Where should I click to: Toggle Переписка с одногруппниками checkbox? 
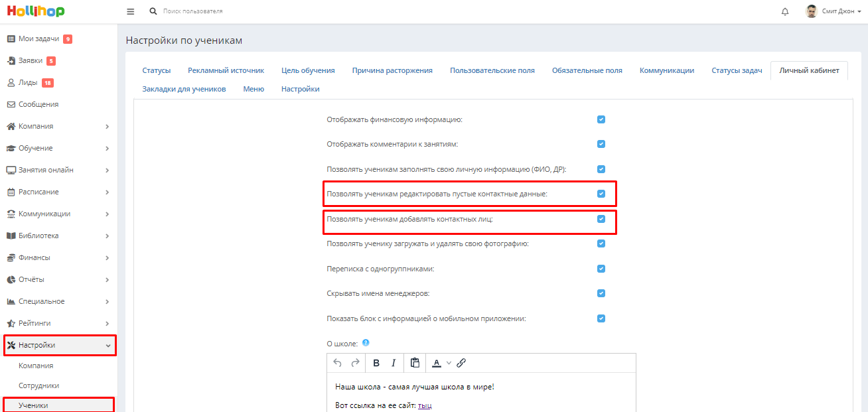tap(601, 269)
